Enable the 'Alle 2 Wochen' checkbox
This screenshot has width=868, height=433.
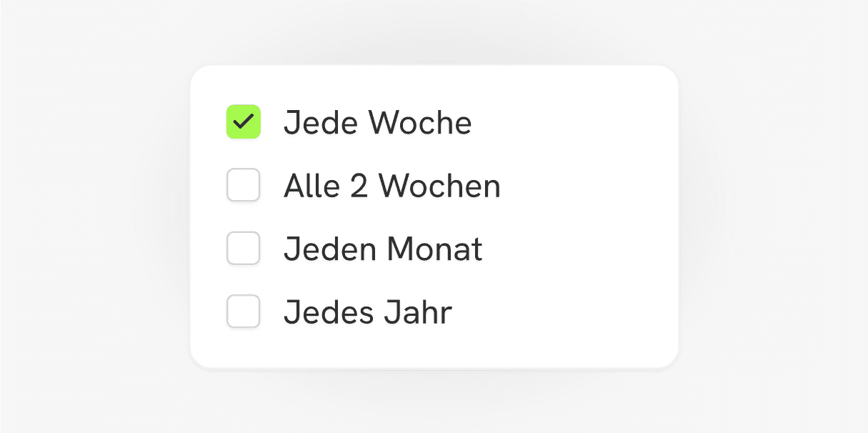[243, 185]
